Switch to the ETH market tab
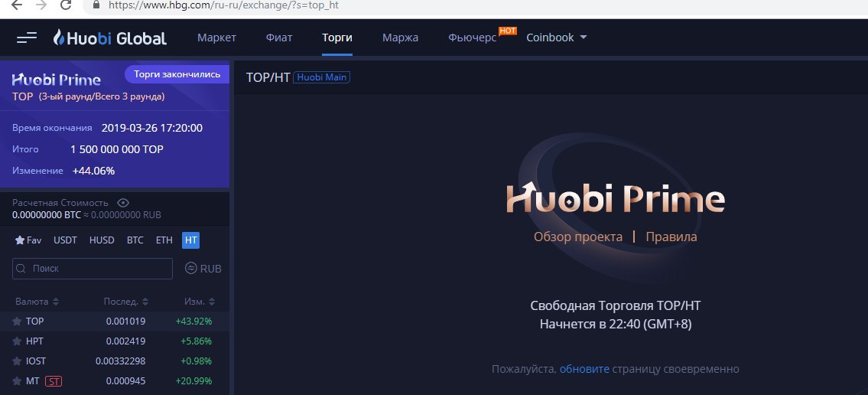 164,240
